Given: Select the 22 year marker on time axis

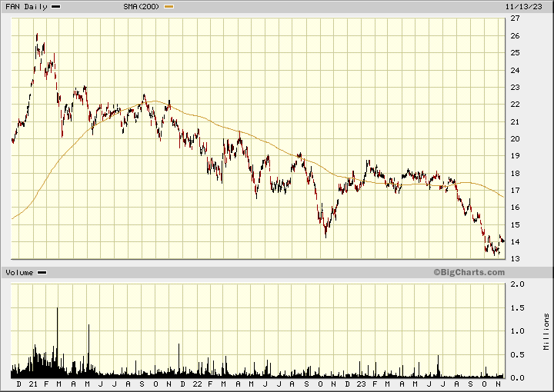Looking at the screenshot, I should point(198,384).
